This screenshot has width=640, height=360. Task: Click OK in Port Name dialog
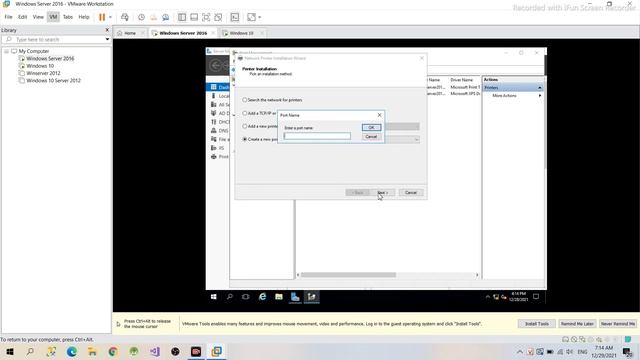coord(371,127)
